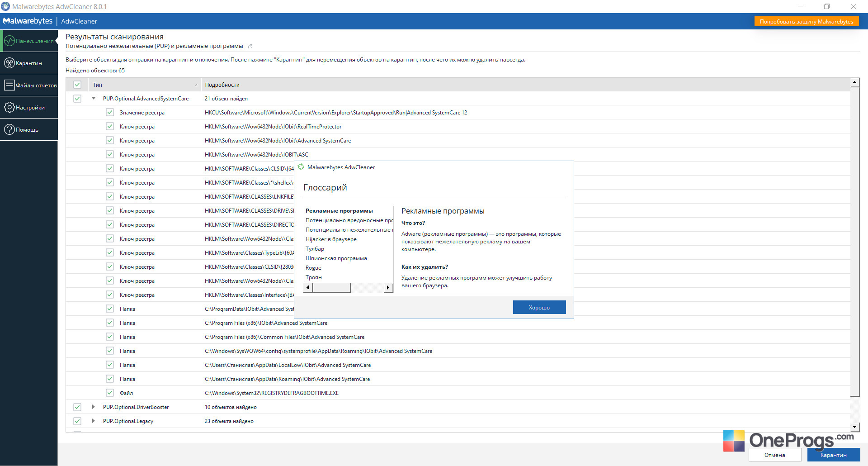
Task: Uncheck the checkbox for the IOBIT\ASC registry key
Action: (x=110, y=154)
